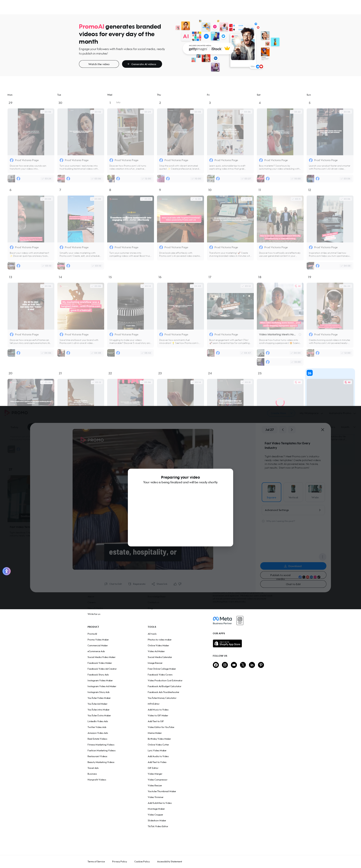Open the TikTok Video Editor link
Viewport: 361px width, 868px height.
coord(158,826)
